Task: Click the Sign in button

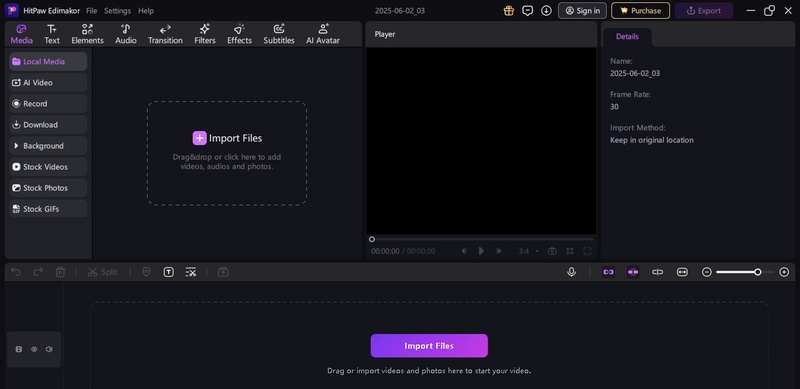Action: pyautogui.click(x=582, y=10)
